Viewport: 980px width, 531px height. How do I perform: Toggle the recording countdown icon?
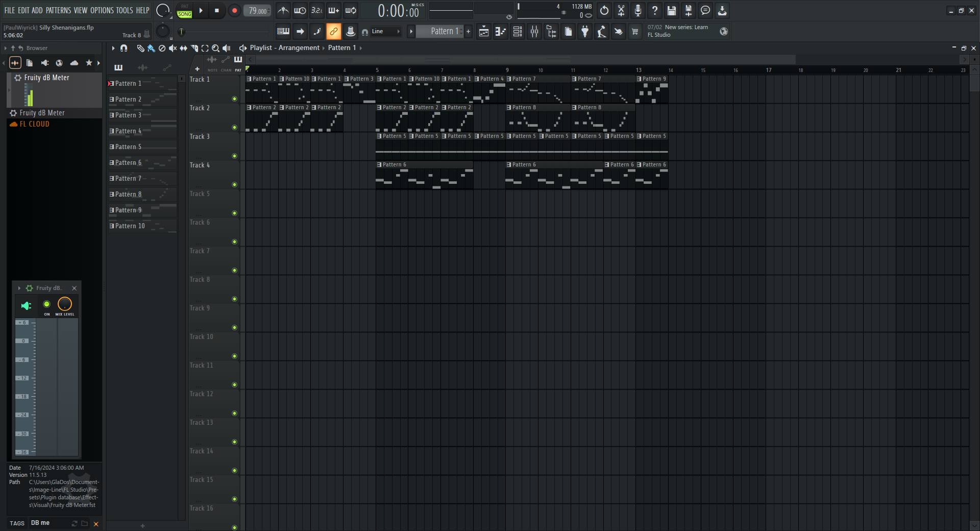[x=317, y=10]
